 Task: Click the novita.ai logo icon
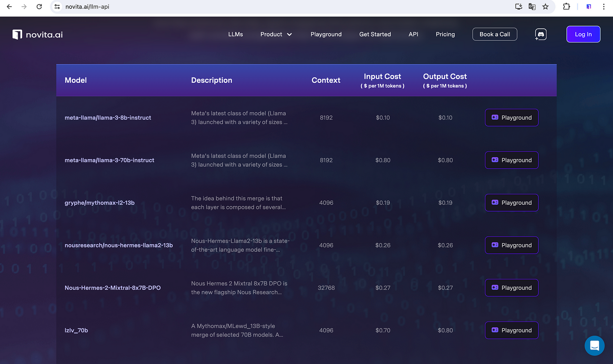tap(17, 34)
